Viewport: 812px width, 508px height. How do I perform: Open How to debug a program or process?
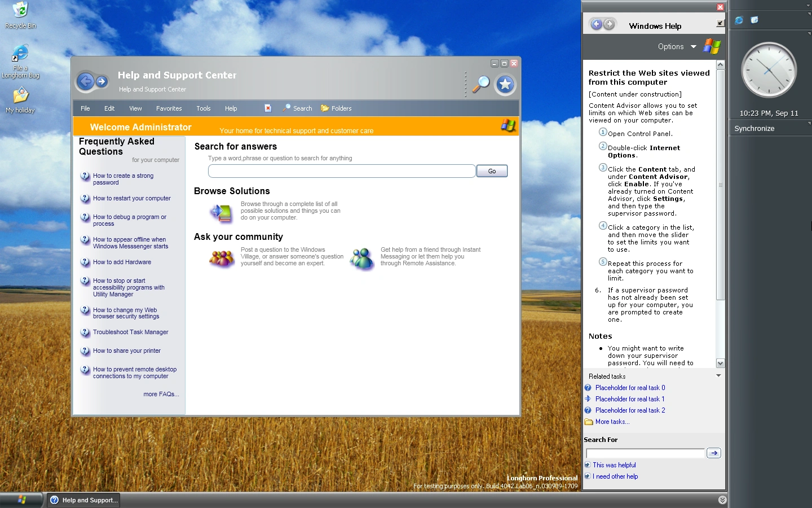click(x=130, y=220)
